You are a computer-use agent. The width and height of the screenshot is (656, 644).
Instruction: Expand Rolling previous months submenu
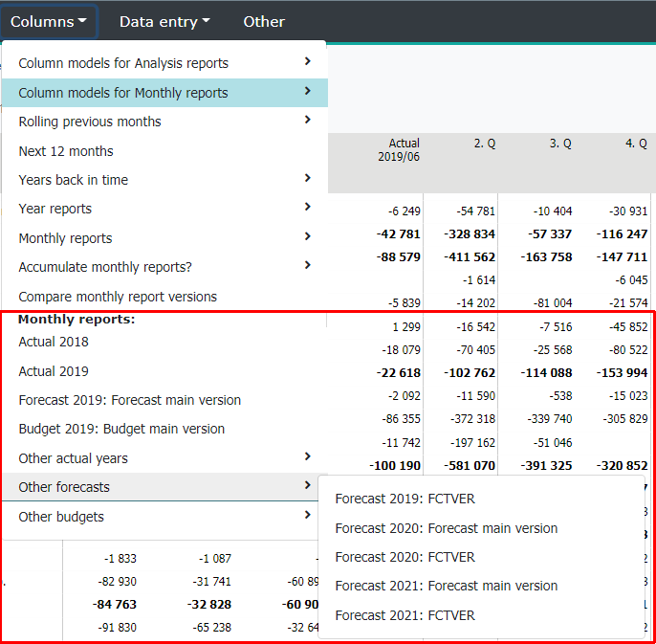(164, 122)
